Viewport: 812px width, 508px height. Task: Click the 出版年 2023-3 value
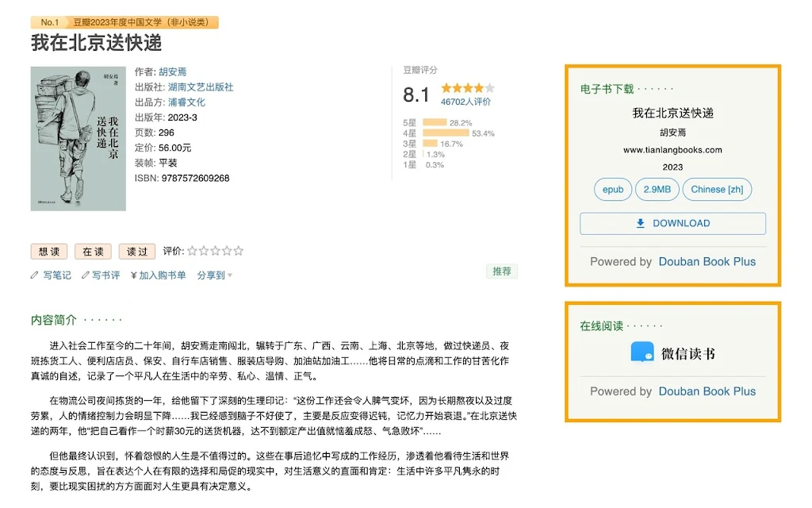point(182,117)
